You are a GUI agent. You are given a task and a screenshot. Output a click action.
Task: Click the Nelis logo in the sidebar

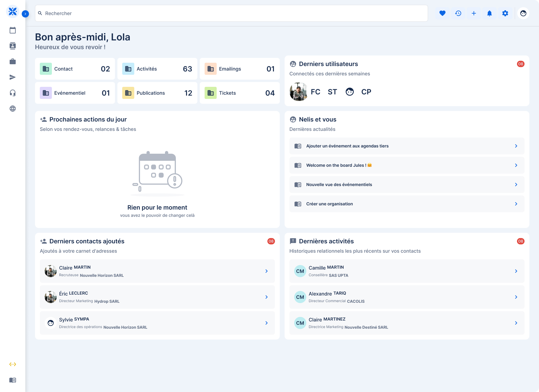[x=13, y=12]
